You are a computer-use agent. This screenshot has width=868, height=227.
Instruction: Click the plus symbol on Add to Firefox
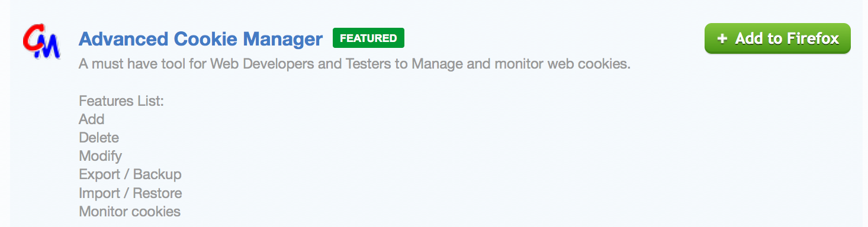[x=721, y=38]
